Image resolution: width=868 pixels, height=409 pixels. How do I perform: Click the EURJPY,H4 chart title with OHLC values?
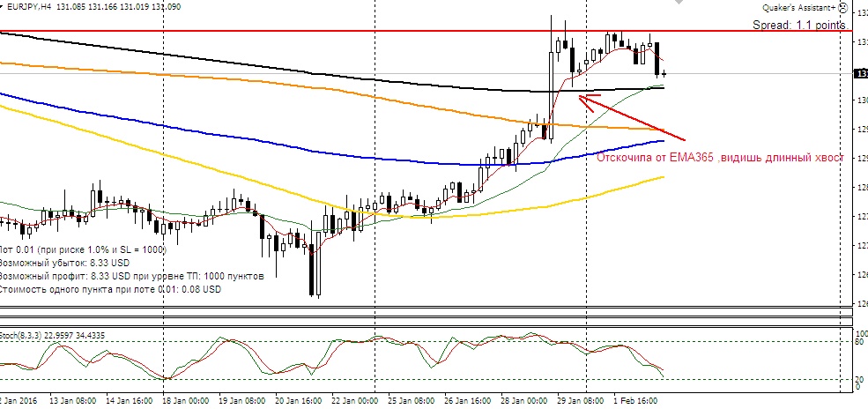coord(94,7)
